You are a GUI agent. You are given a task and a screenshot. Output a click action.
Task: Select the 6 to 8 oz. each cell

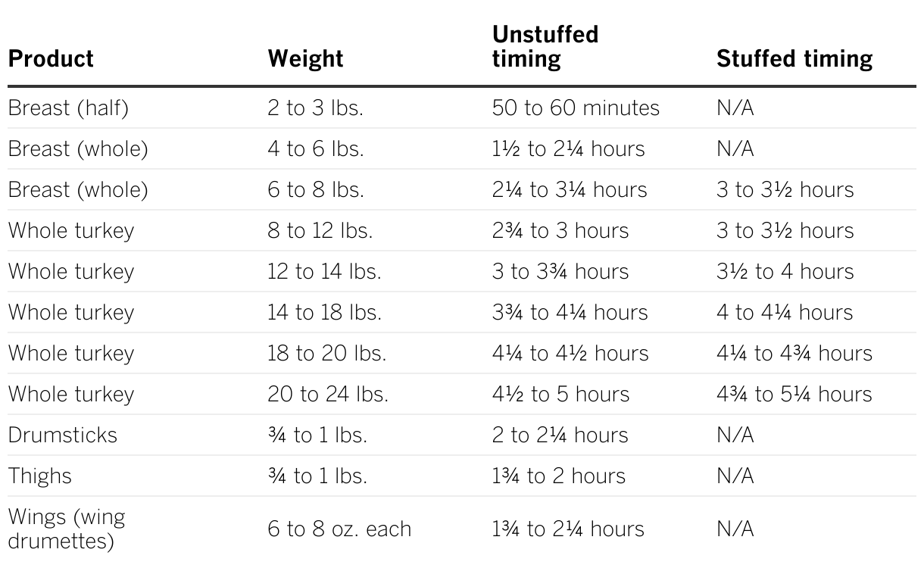point(339,529)
